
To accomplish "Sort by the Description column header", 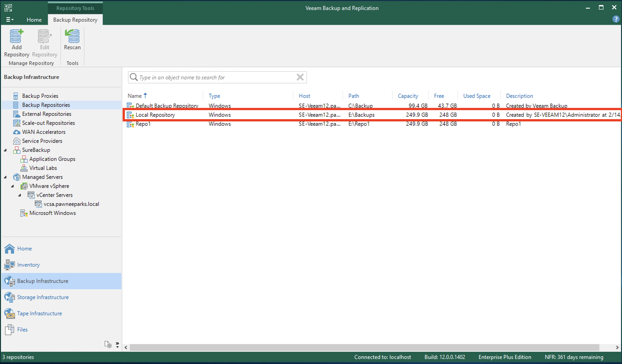I will [519, 96].
